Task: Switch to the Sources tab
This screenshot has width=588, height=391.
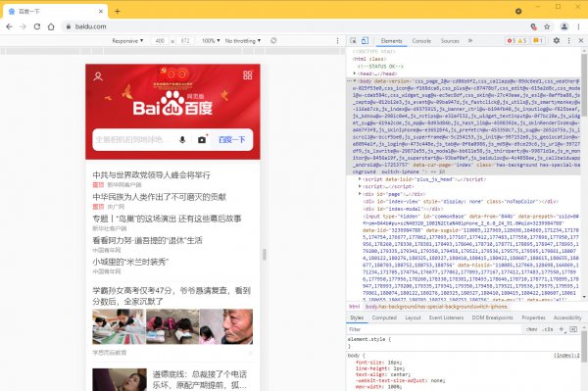Action: point(450,40)
